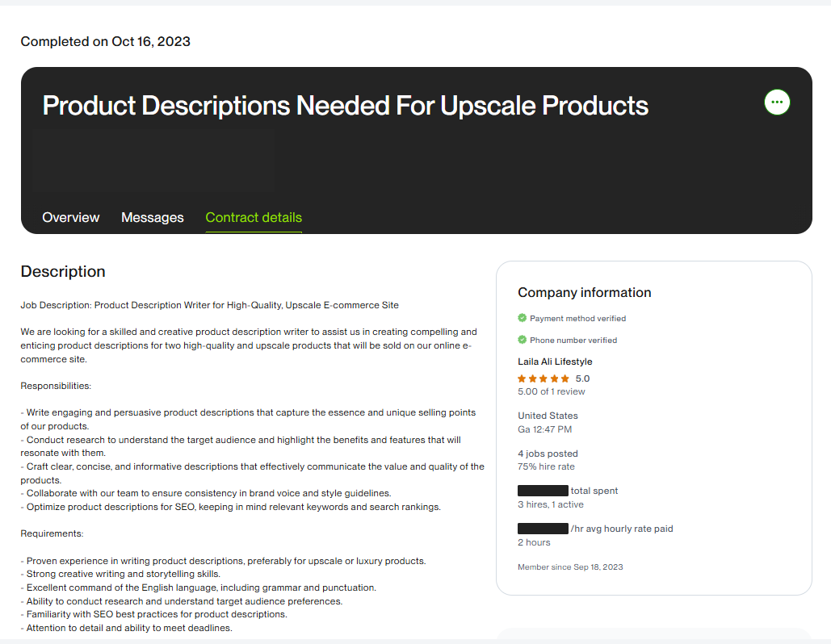Screen dimensions: 831x644
Task: Click the 'Familiarity with SEO best practices' line
Action: [x=153, y=614]
